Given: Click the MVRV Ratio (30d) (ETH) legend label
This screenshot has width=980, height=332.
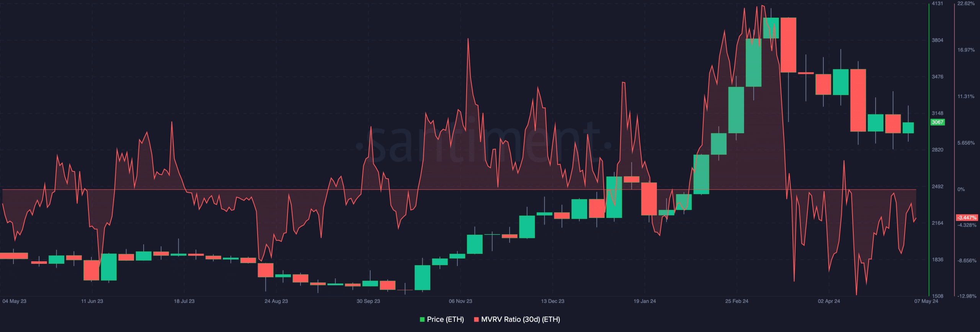Looking at the screenshot, I should pos(521,319).
